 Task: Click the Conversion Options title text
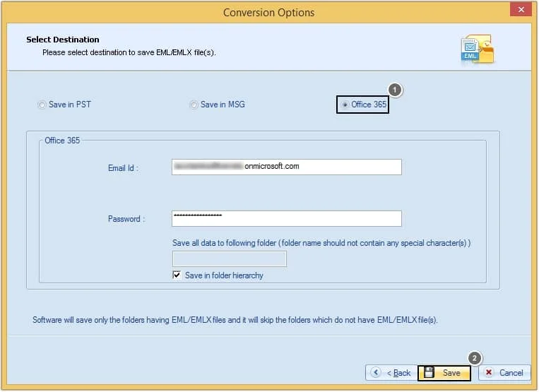click(x=269, y=13)
